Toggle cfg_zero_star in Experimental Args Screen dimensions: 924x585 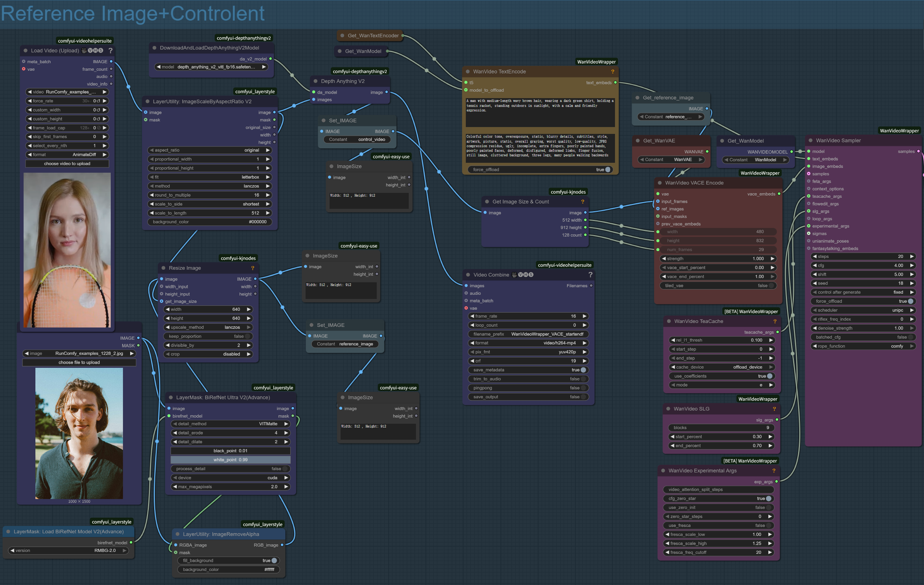pyautogui.click(x=718, y=498)
